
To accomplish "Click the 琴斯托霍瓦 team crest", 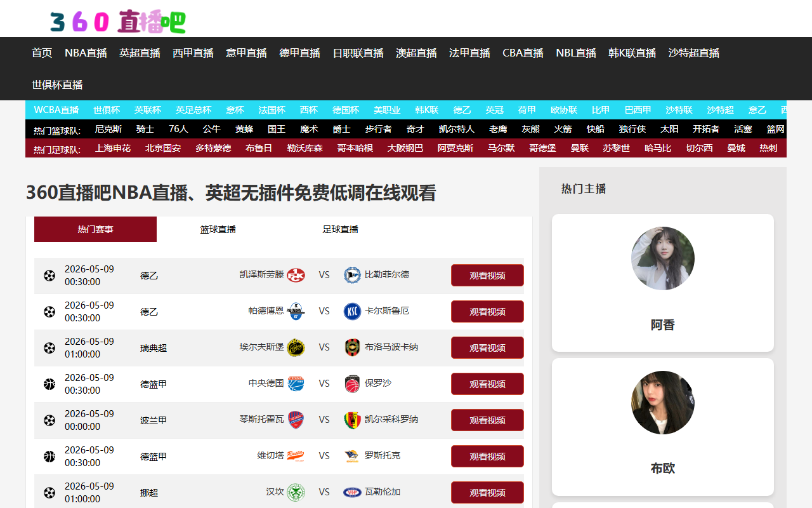I will 296,420.
